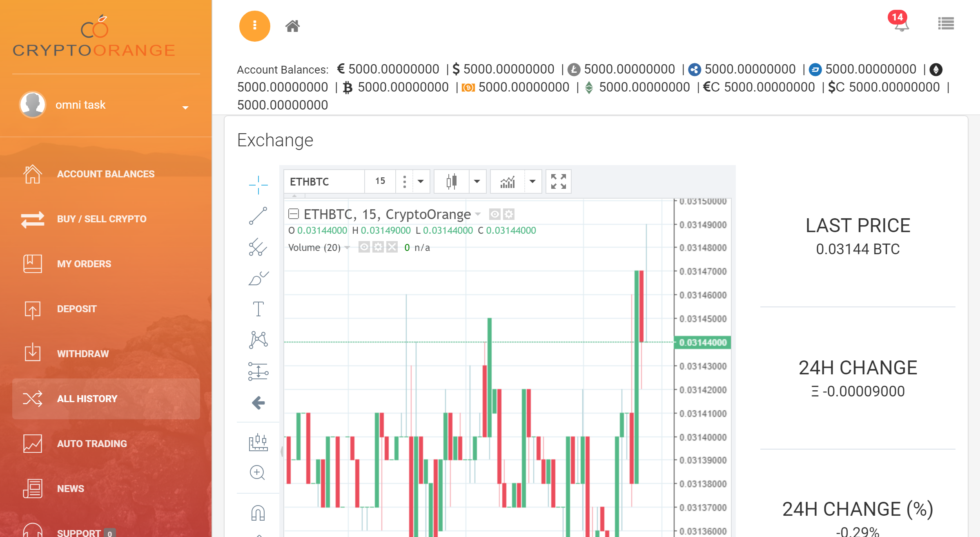Click the Dash balance icon
Screen dimensions: 980x537
815,69
